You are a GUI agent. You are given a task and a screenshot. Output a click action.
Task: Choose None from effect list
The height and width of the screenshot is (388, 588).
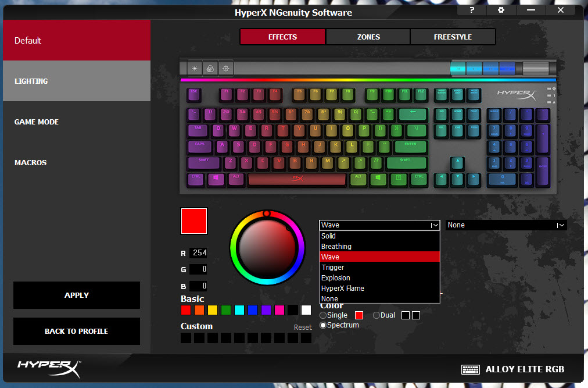tap(379, 298)
